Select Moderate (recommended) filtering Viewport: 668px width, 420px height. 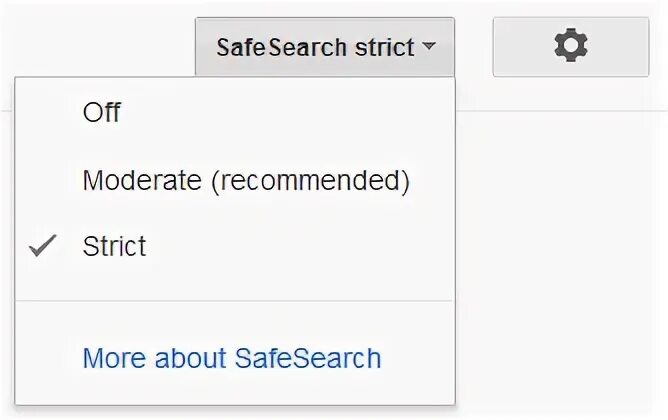pos(246,180)
